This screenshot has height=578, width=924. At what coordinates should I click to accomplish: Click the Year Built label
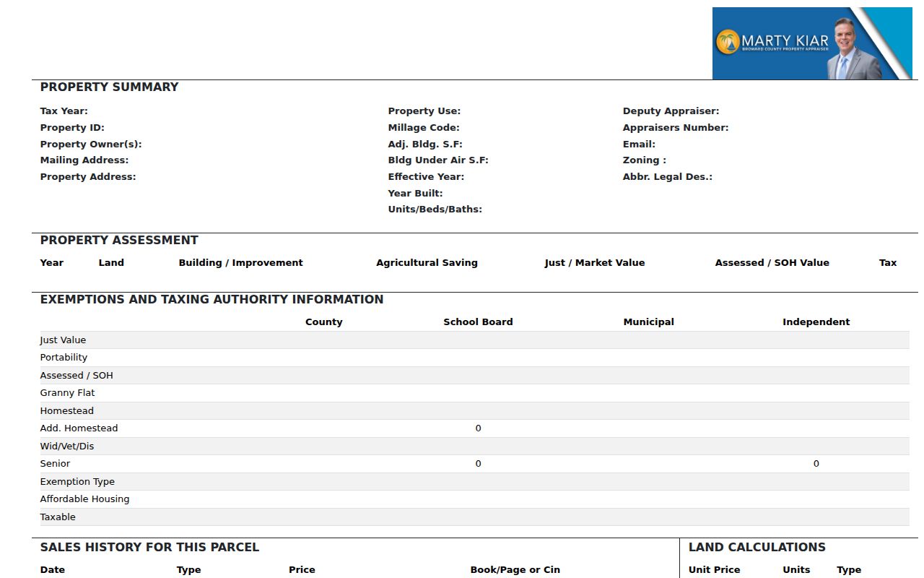[416, 194]
